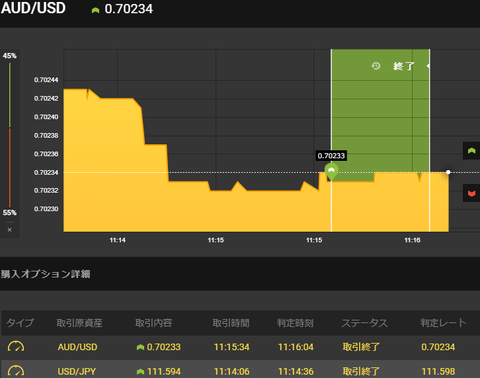This screenshot has height=378, width=480.
Task: Click the white current price dot on chart
Action: point(448,172)
